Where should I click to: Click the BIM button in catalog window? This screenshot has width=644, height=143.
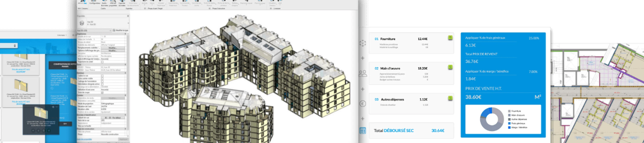click(x=65, y=124)
